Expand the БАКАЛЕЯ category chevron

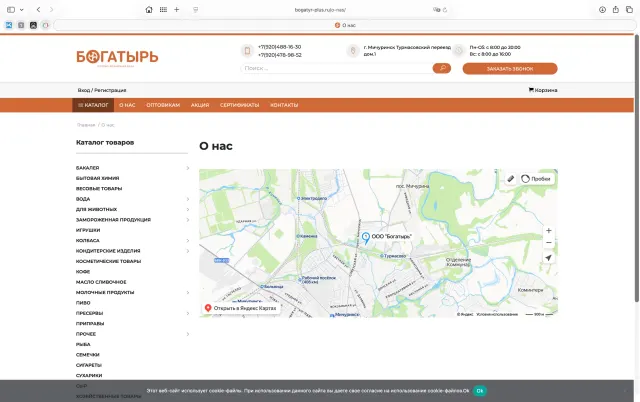[x=188, y=168]
